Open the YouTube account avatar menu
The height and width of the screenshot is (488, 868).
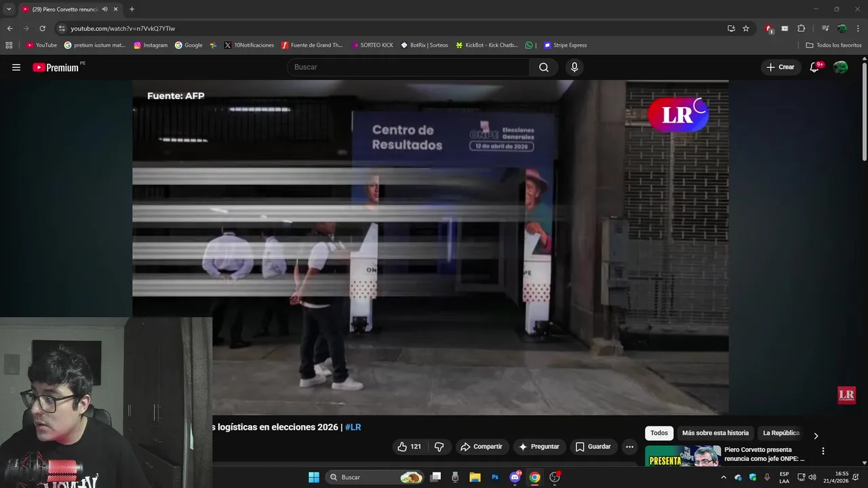(x=840, y=67)
